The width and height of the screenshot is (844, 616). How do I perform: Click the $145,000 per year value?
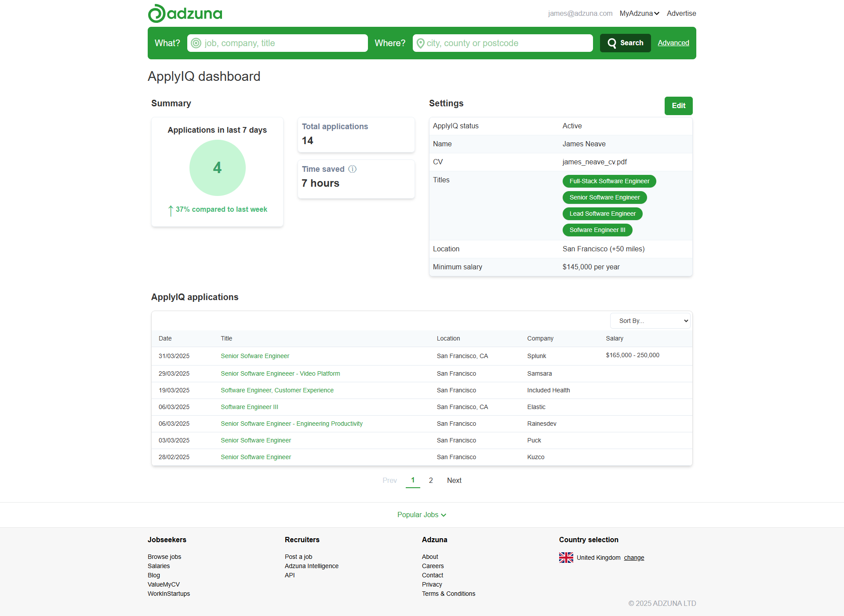tap(591, 267)
